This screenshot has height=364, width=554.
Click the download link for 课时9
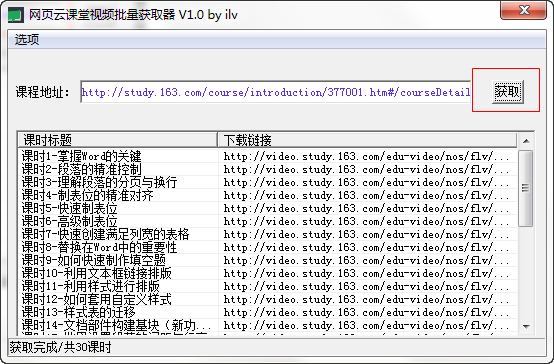pos(366,260)
